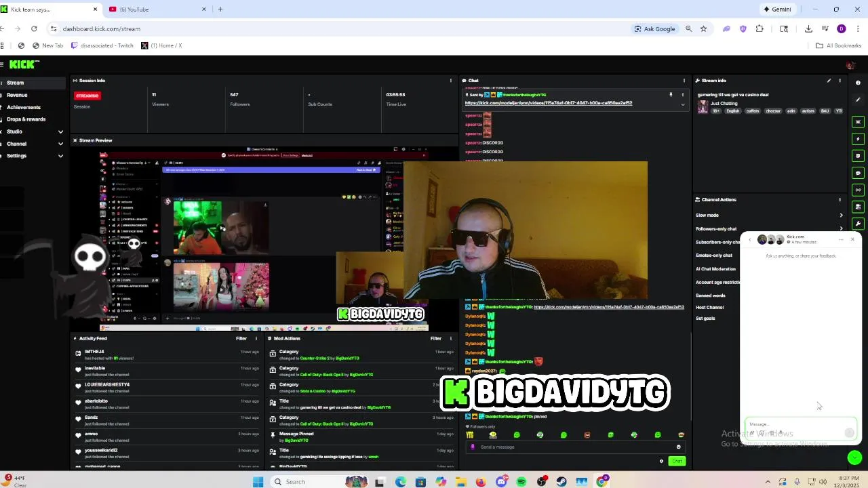Open the Gemini button
The height and width of the screenshot is (488, 868).
(x=777, y=9)
